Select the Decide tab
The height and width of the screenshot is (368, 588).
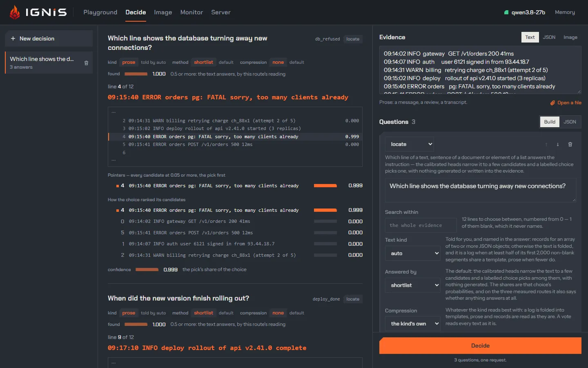(x=136, y=12)
